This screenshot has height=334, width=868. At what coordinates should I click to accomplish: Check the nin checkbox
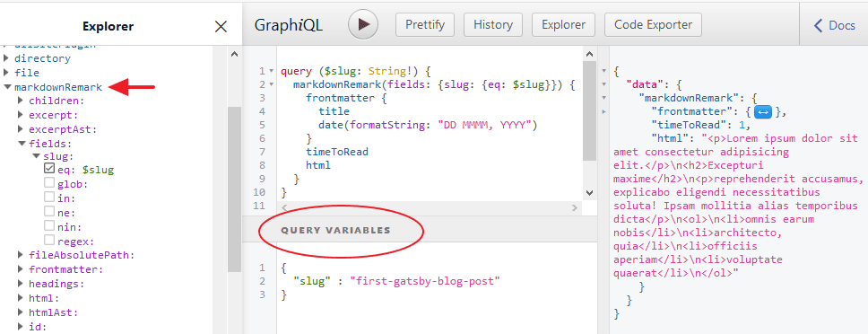[49, 226]
